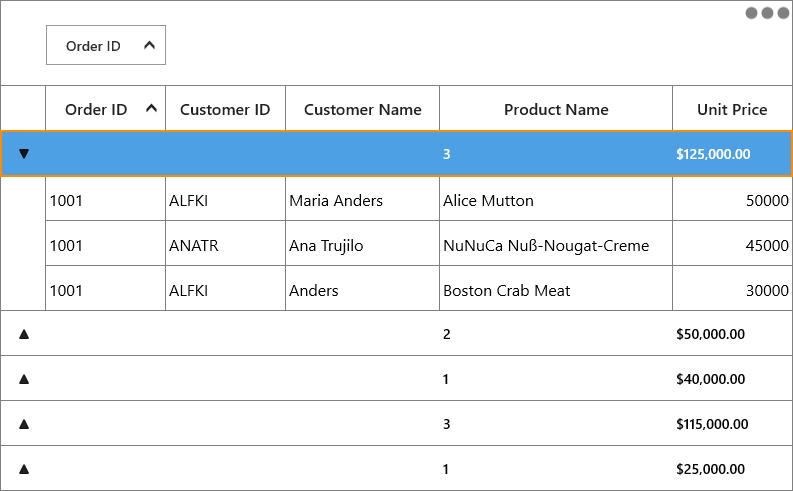The width and height of the screenshot is (793, 491).
Task: Sort by Unit Price column header
Action: click(x=732, y=109)
